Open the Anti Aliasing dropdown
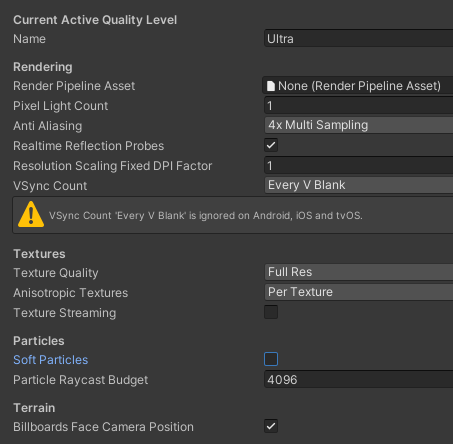This screenshot has width=453, height=444. coord(359,125)
